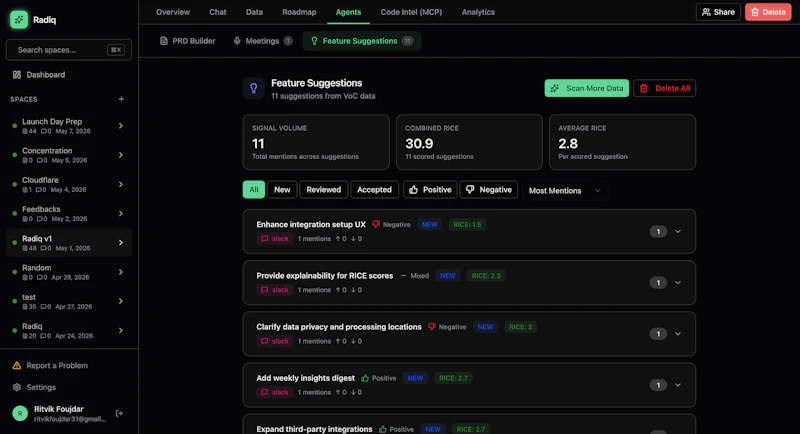Downvote Clarify data privacy and processing locations

point(353,341)
